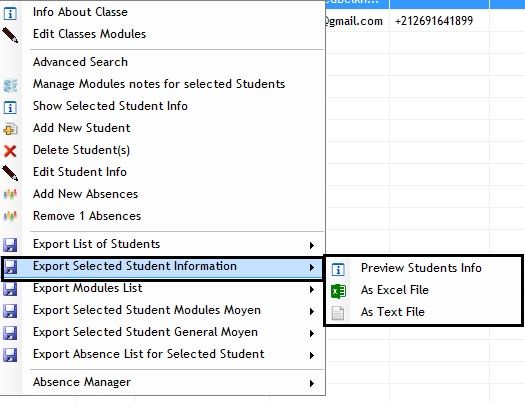Click the info icon beside Info About Classe

click(x=10, y=14)
